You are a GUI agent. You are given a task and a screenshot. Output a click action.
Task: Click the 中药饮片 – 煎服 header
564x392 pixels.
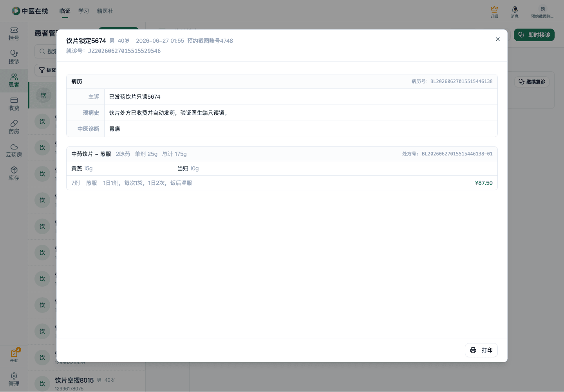91,154
